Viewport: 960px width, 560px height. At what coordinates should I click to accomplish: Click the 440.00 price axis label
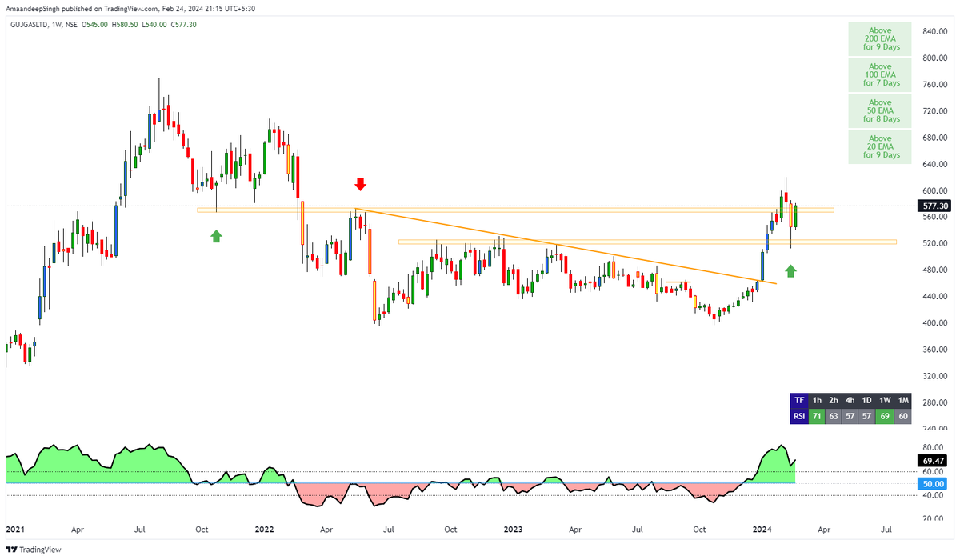coord(934,297)
